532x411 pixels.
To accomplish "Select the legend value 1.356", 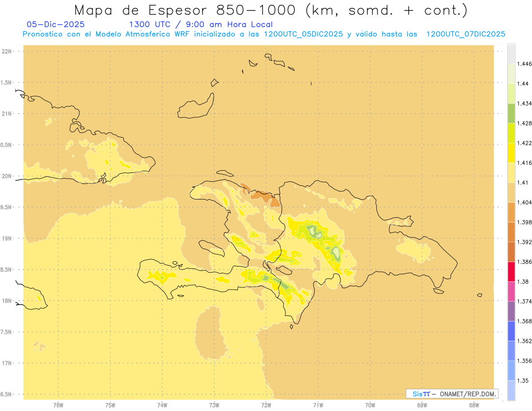I will tap(525, 361).
